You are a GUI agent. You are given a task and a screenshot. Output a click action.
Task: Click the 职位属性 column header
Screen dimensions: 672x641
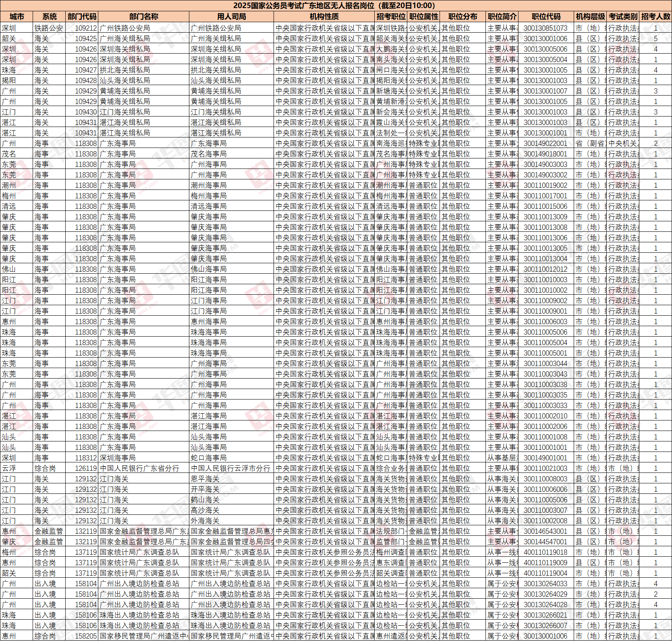click(x=424, y=17)
